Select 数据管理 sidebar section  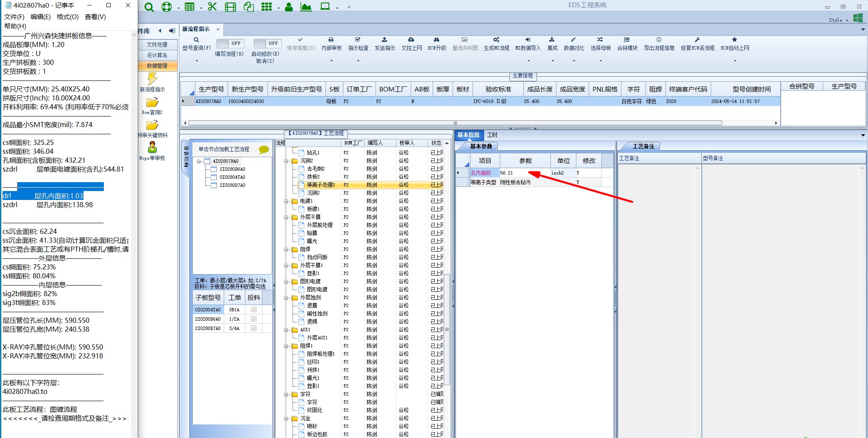coord(157,66)
